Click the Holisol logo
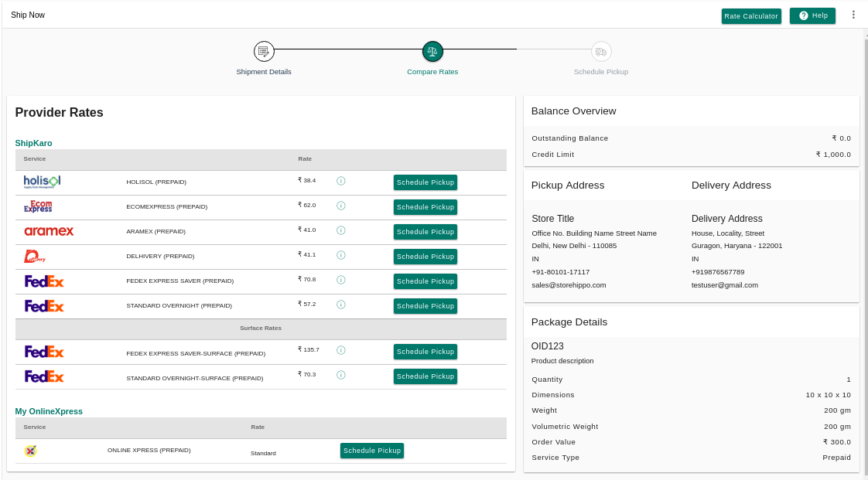This screenshot has width=868, height=480. tap(42, 182)
